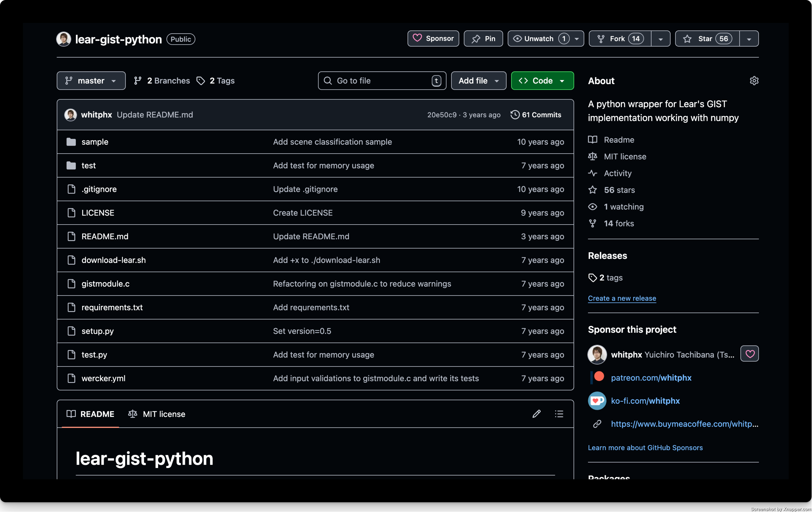Screen dimensions: 812x512
Task: Click the requirements.txt file icon
Action: tap(71, 307)
